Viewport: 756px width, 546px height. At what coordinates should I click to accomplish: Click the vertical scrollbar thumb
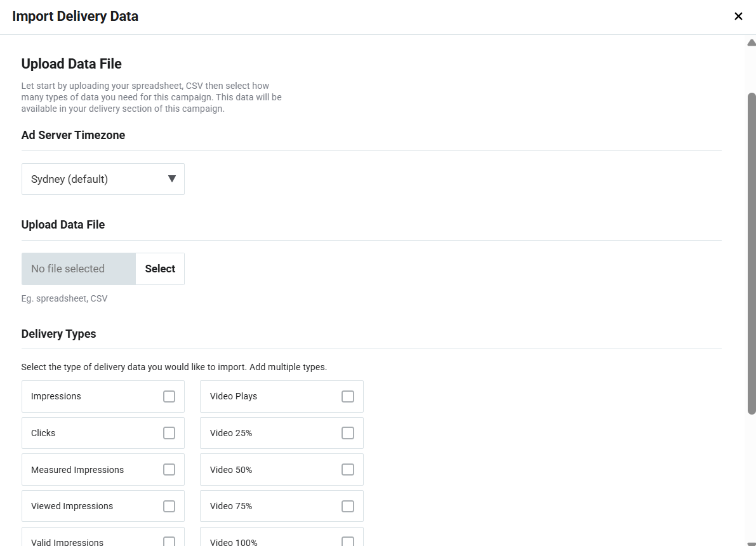pyautogui.click(x=752, y=254)
